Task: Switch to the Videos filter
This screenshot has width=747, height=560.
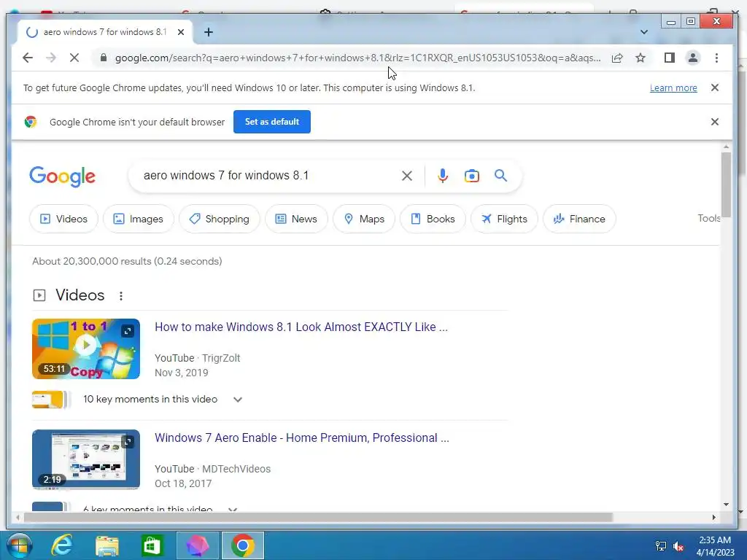Action: [x=64, y=219]
